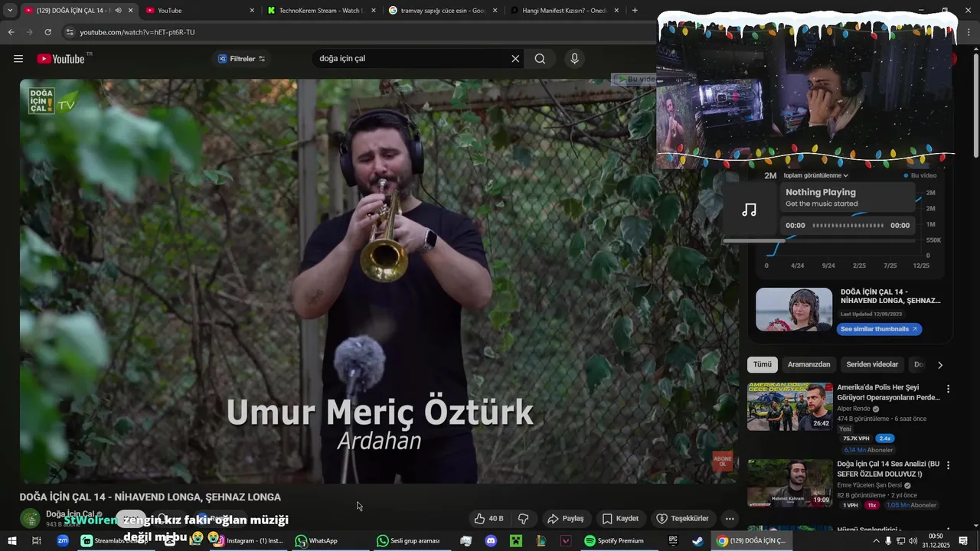Open Discord from the taskbar
Screen dimensions: 980x551
click(x=491, y=540)
